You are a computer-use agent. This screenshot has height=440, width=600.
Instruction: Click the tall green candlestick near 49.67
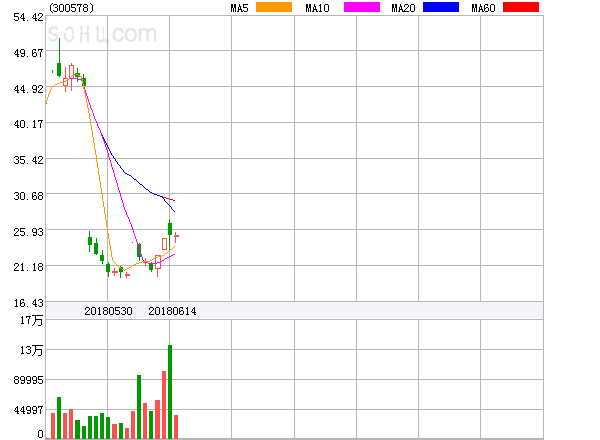pyautogui.click(x=59, y=57)
